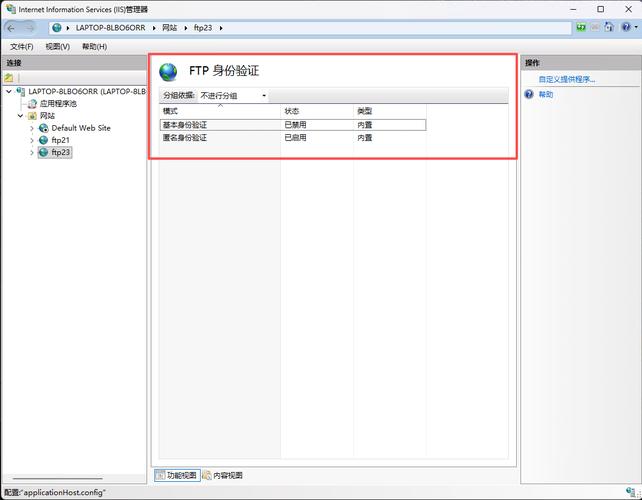Click the connect icon in the 连接 panel toolbar
Screen dimensions: 642x500
click(x=9, y=77)
